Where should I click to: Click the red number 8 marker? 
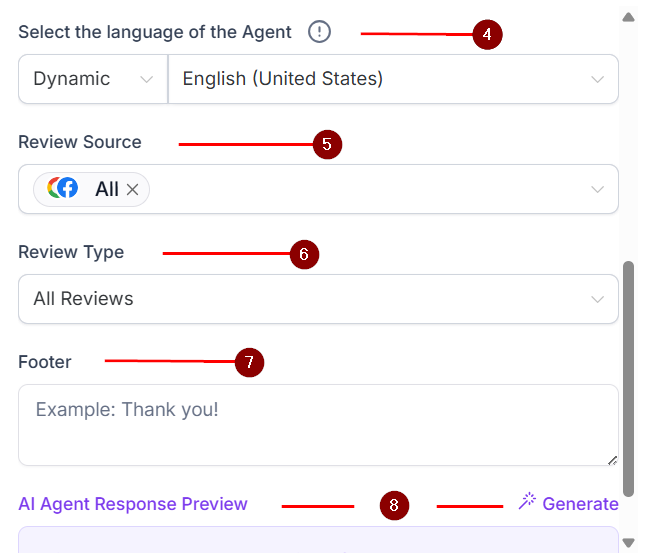[x=394, y=505]
